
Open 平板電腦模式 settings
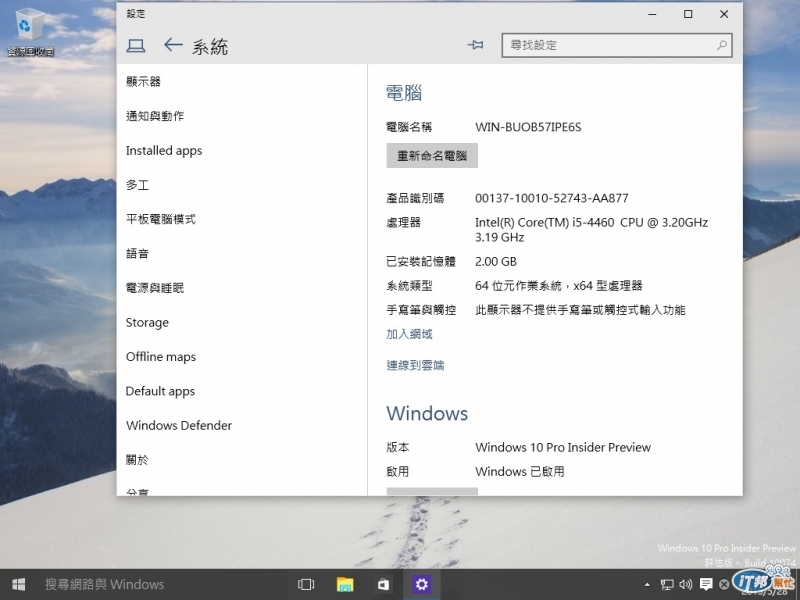click(161, 219)
